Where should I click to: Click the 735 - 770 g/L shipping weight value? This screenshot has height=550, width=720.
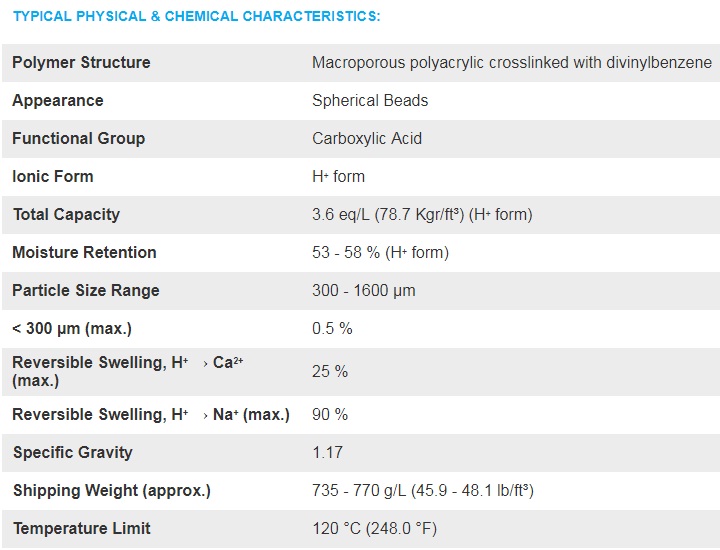pyautogui.click(x=423, y=491)
